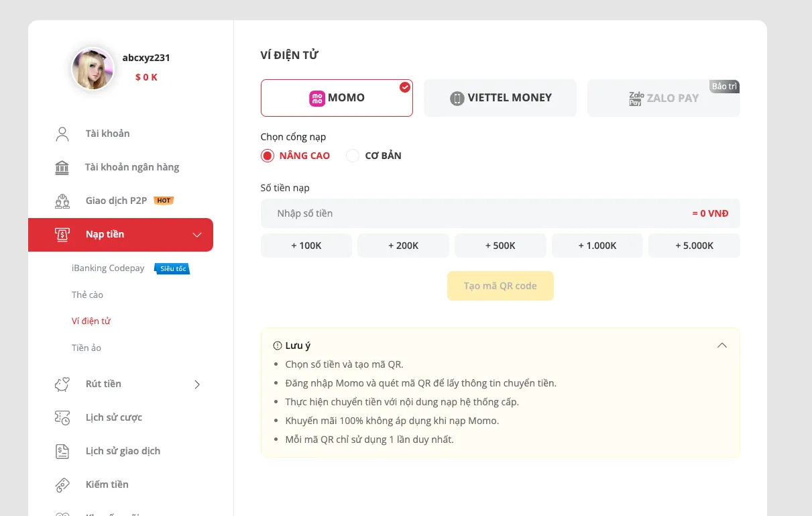Image resolution: width=812 pixels, height=516 pixels.
Task: Collapse the Nạp tiền menu chevron
Action: pos(197,234)
